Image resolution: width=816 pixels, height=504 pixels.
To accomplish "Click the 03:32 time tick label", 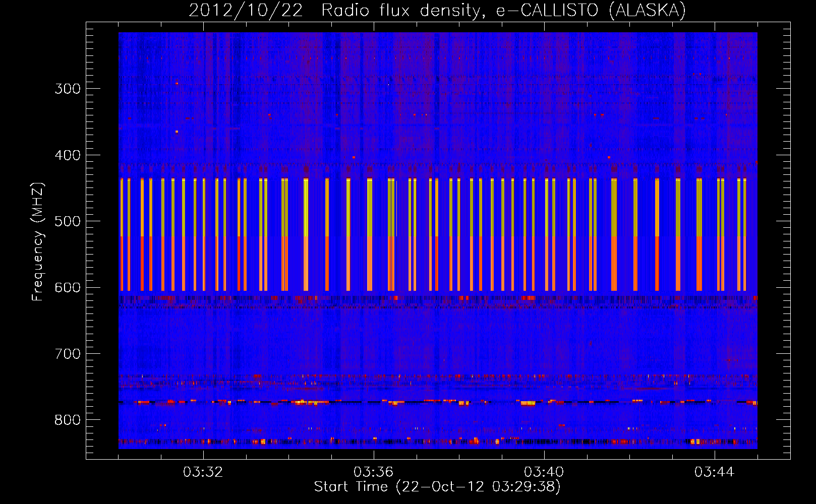I will pos(203,472).
